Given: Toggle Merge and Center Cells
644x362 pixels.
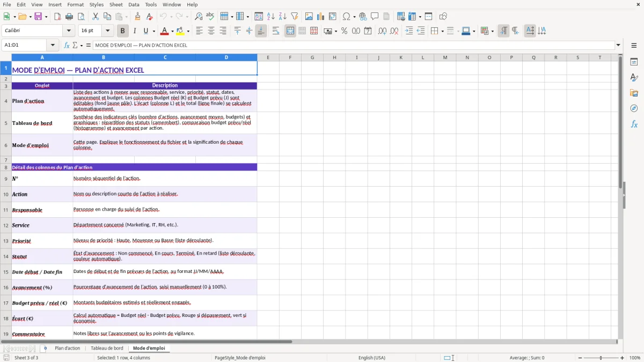Looking at the screenshot, I should [x=290, y=31].
